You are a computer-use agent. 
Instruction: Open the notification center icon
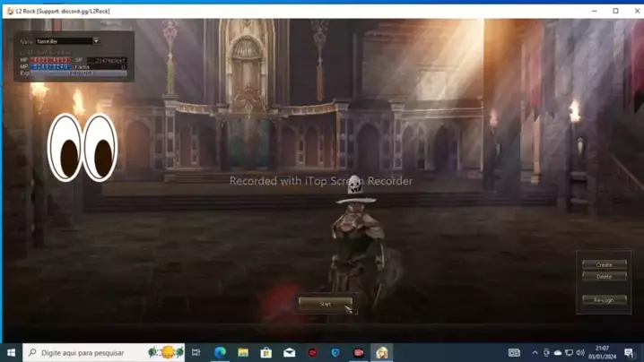(x=630, y=353)
